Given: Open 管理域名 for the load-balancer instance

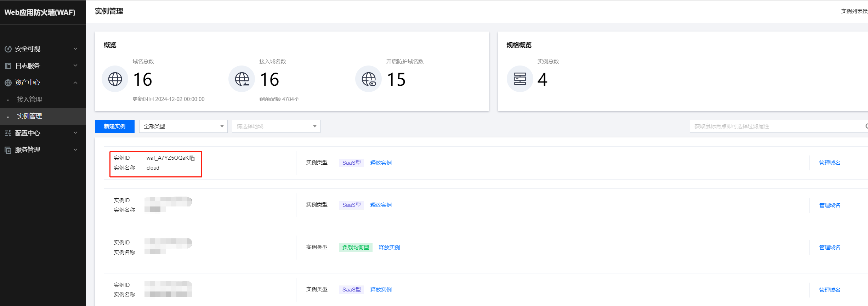Looking at the screenshot, I should tap(829, 248).
